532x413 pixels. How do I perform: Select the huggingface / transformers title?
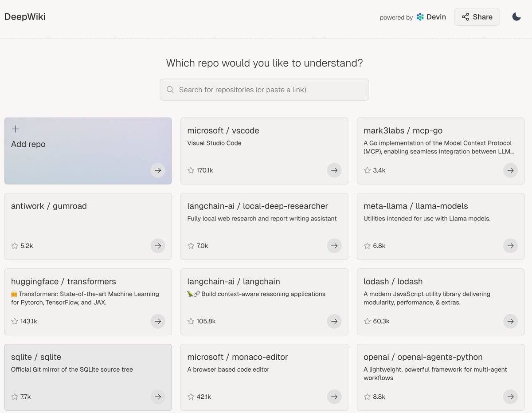click(x=63, y=281)
